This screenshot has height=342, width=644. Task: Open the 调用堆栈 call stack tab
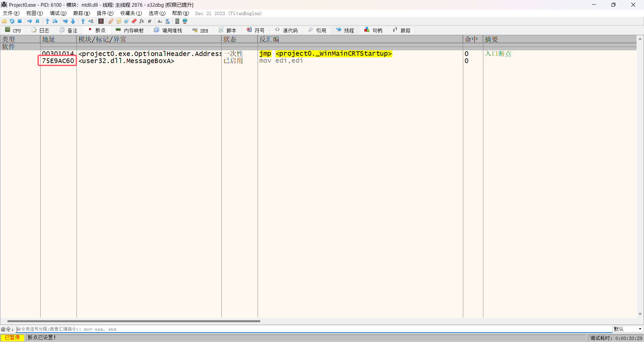168,30
